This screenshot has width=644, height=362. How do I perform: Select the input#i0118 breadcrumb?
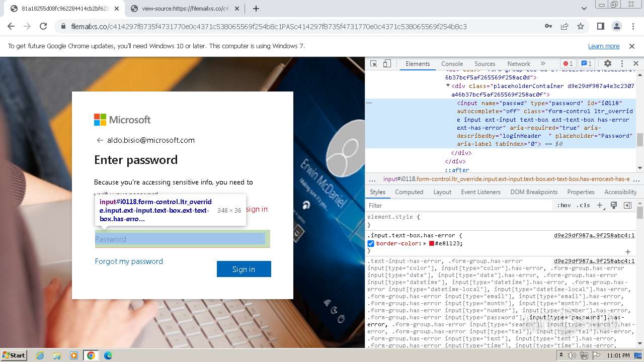click(506, 179)
